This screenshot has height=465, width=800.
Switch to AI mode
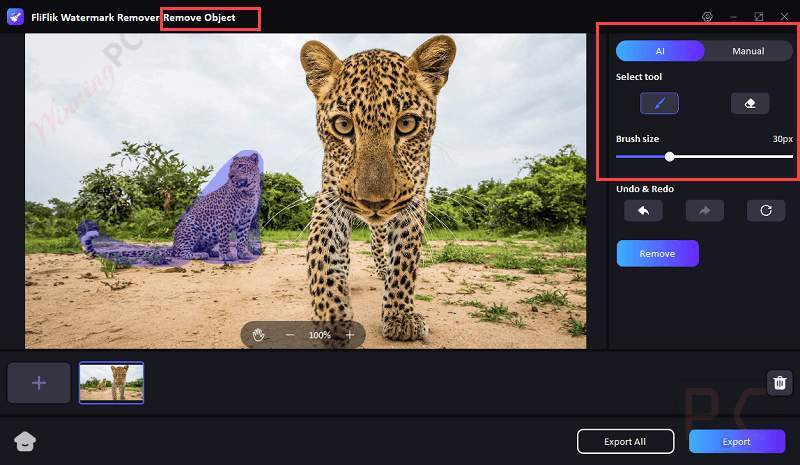660,51
